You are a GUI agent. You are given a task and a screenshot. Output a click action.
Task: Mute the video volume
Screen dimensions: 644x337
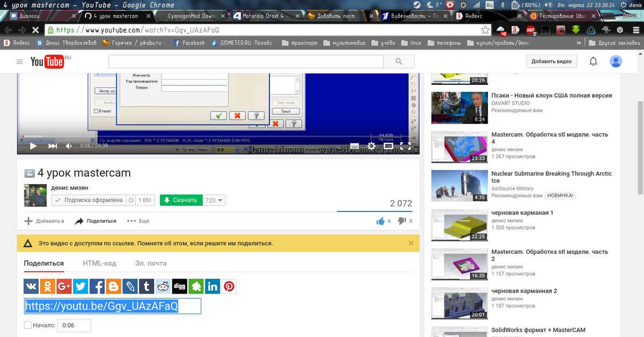(x=69, y=145)
